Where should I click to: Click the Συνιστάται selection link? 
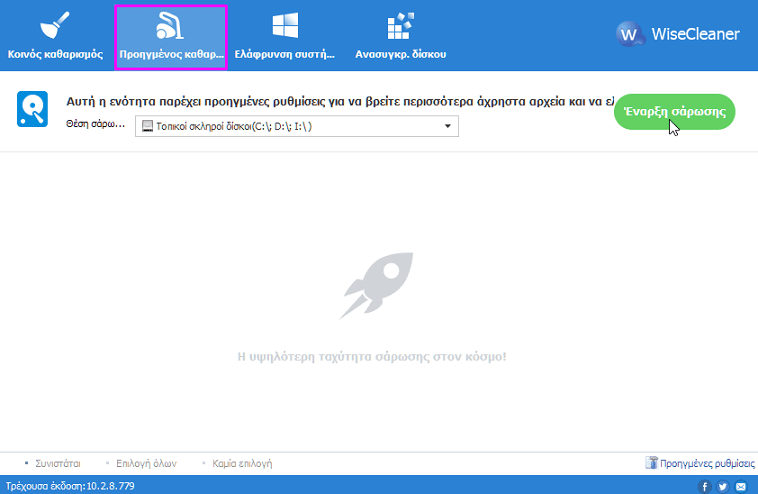click(58, 464)
